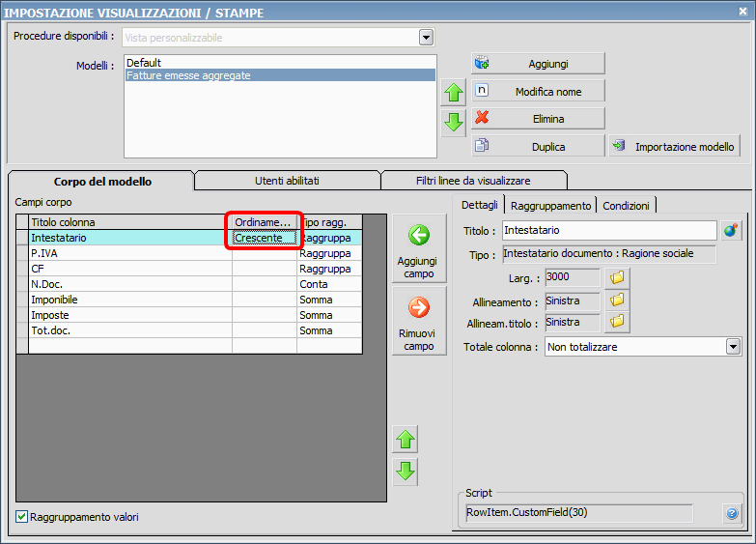Viewport: 756px width, 544px height.
Task: Open folder icon next to Larg. field
Action: pos(617,277)
